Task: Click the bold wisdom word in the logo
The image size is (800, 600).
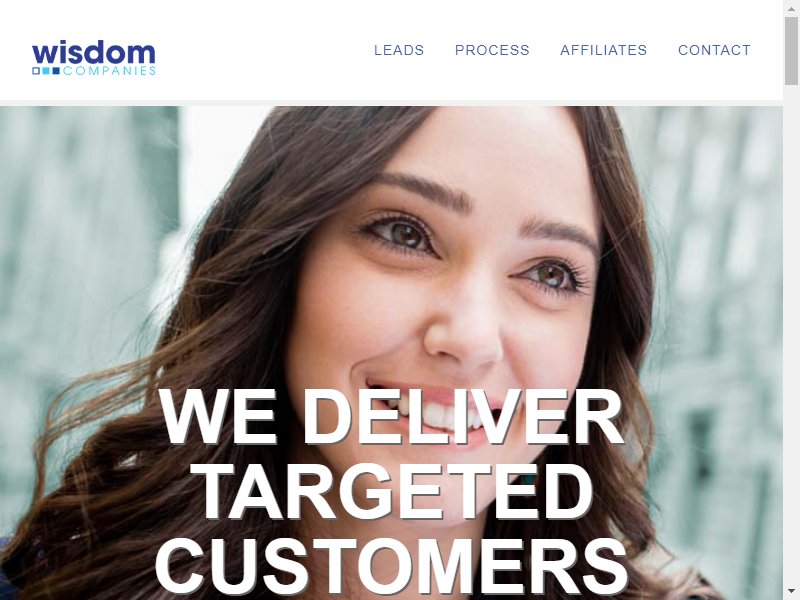Action: (x=94, y=53)
